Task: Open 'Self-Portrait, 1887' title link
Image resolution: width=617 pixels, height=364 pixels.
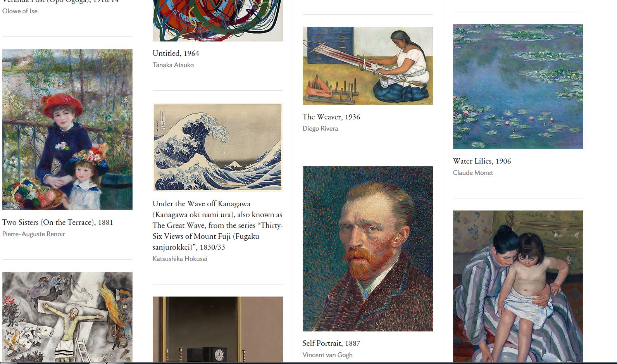Action: click(x=331, y=343)
